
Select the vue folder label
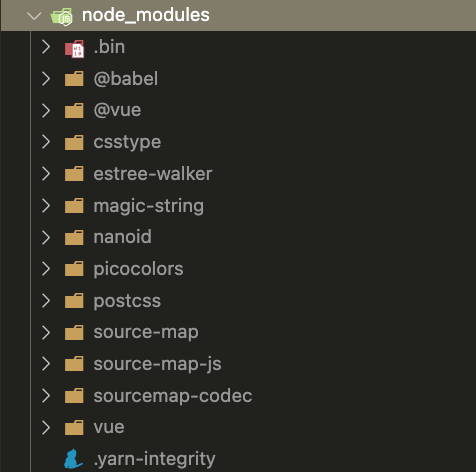(109, 427)
